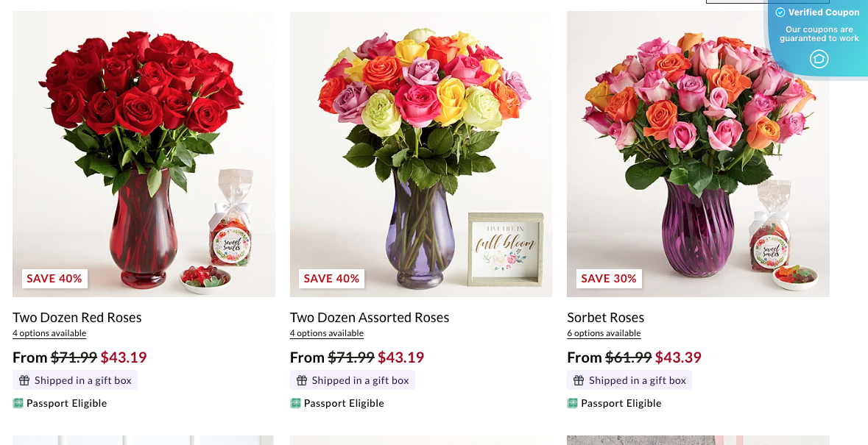The height and width of the screenshot is (445, 868).
Task: Click the blue Verified Coupon checkmark icon
Action: click(x=779, y=12)
